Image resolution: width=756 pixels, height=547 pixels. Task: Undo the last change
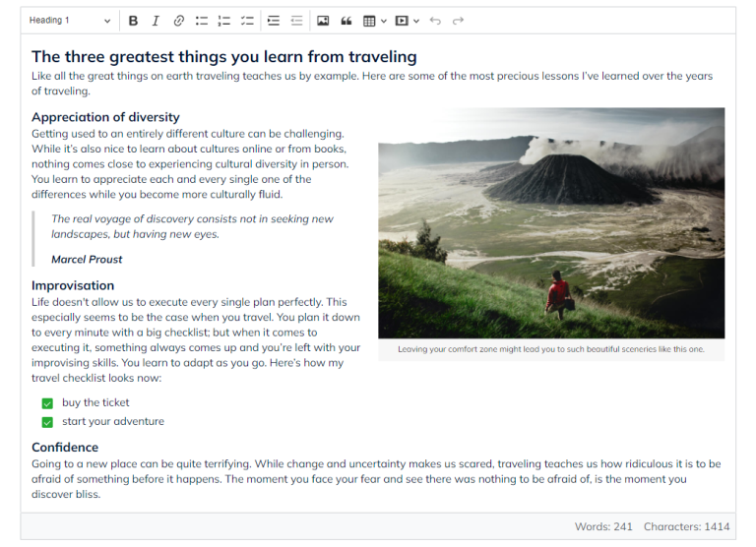coord(435,21)
